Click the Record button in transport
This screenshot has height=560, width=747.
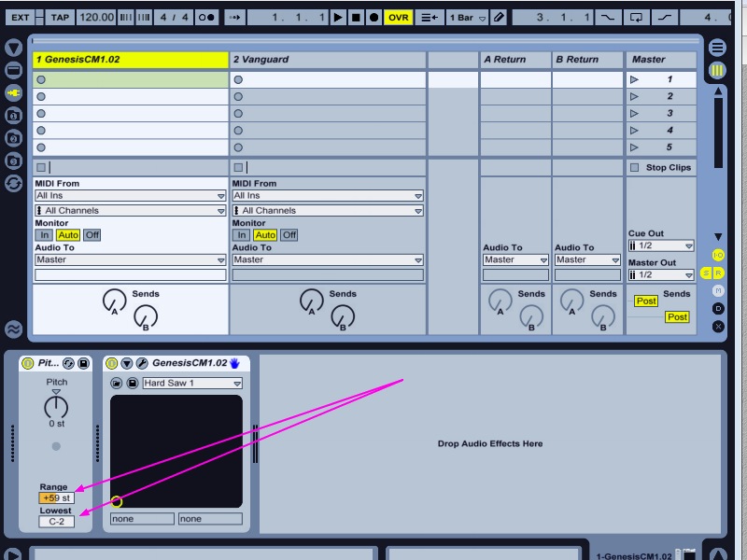(x=373, y=17)
